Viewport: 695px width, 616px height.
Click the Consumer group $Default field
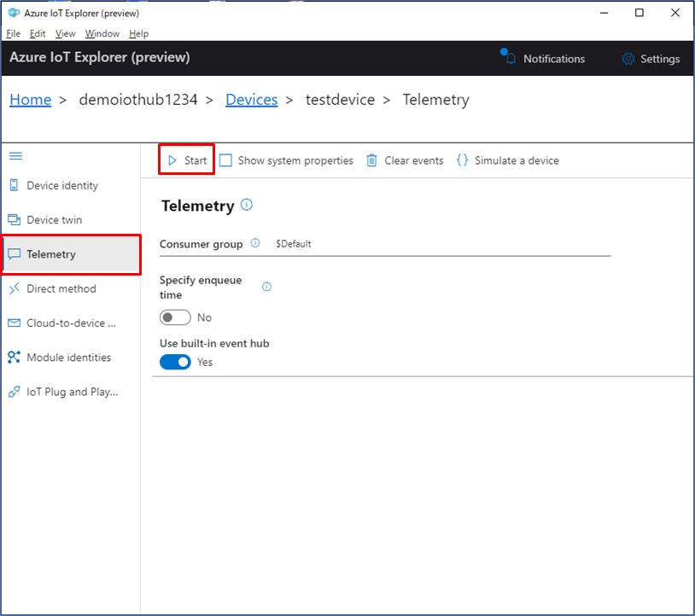[294, 243]
